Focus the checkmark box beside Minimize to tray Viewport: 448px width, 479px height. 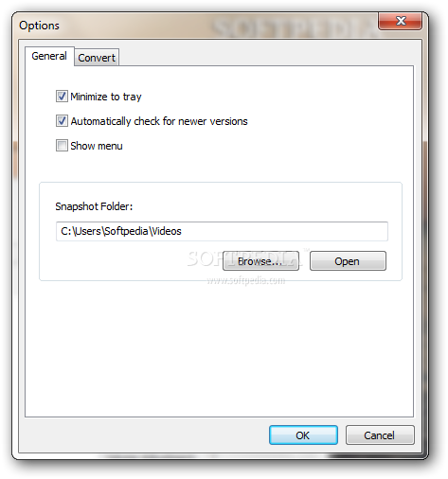click(62, 97)
